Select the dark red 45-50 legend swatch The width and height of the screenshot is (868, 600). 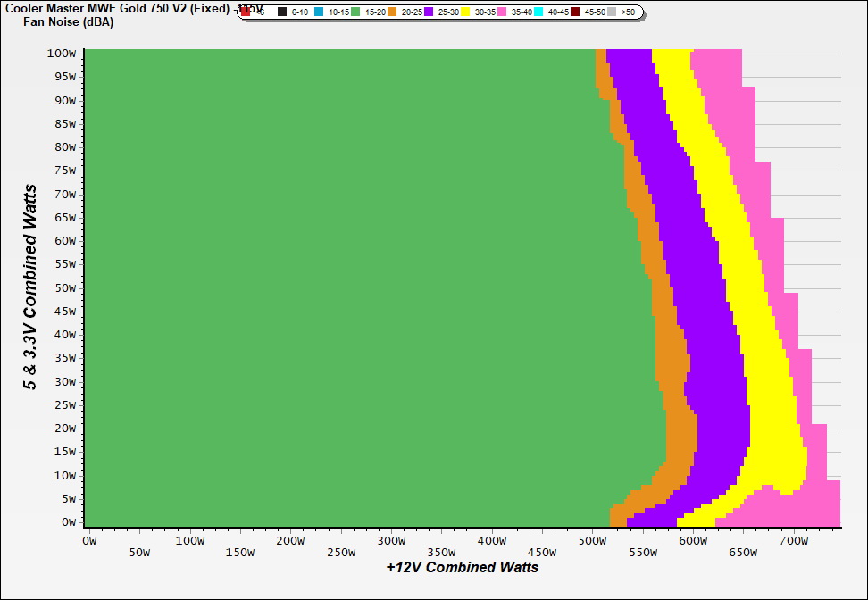coord(575,12)
